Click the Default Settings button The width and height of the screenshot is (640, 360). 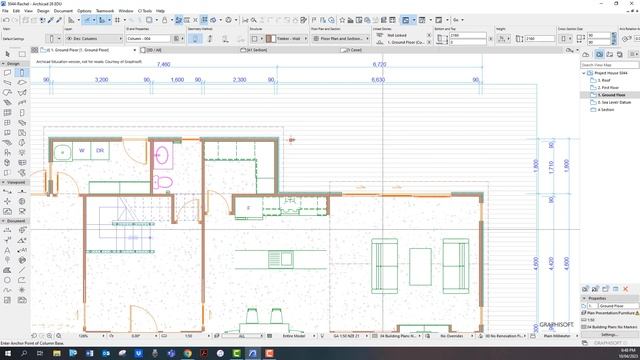14,39
